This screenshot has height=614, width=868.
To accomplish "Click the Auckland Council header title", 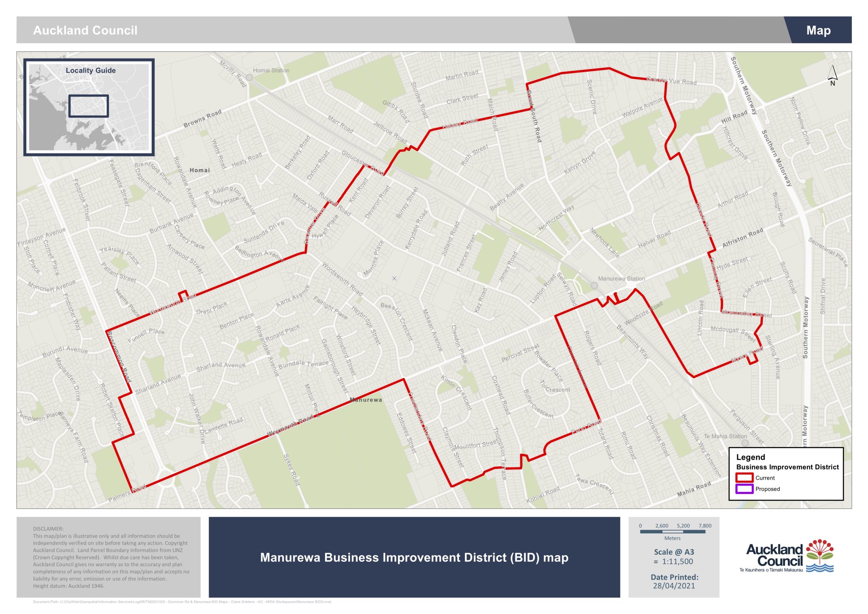I will (85, 31).
